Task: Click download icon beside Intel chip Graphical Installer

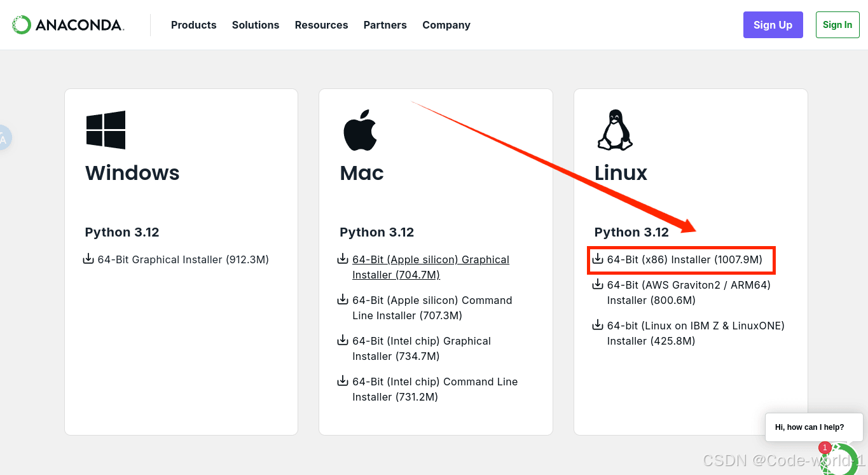Action: [343, 340]
